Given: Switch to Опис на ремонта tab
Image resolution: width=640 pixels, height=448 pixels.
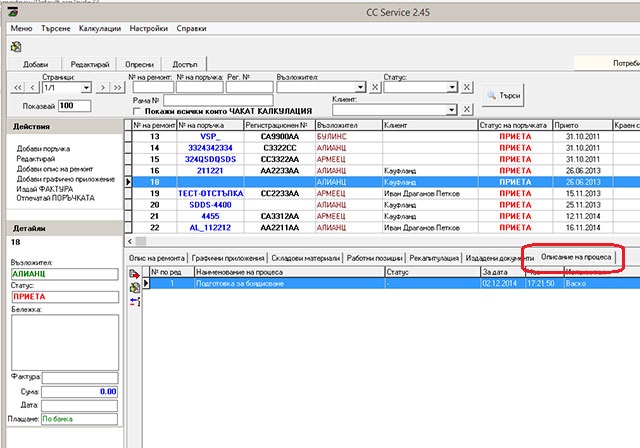Looking at the screenshot, I should (x=157, y=258).
